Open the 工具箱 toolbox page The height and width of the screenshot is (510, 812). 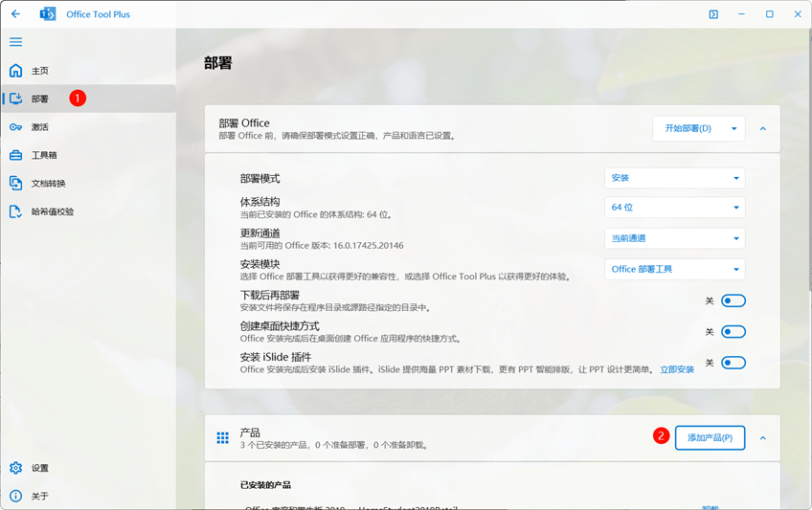tap(88, 155)
